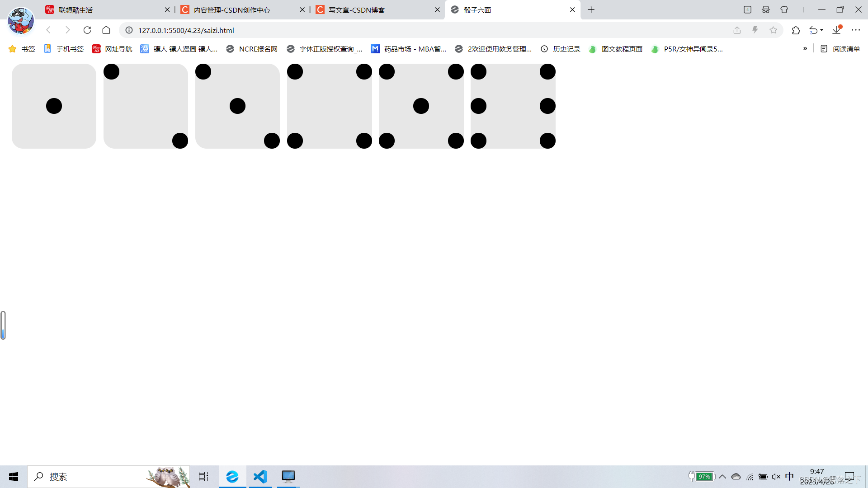Image resolution: width=868 pixels, height=488 pixels.
Task: Click the dice showing one dot
Action: (54, 106)
